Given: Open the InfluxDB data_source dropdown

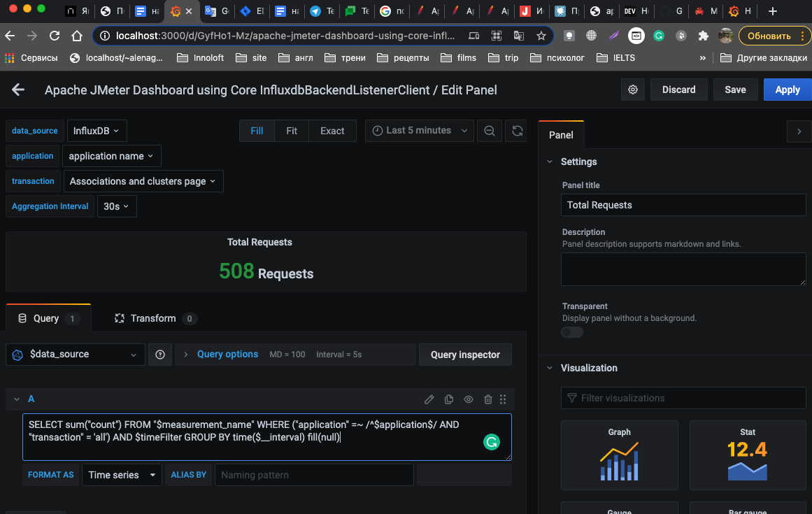Looking at the screenshot, I should [x=97, y=131].
